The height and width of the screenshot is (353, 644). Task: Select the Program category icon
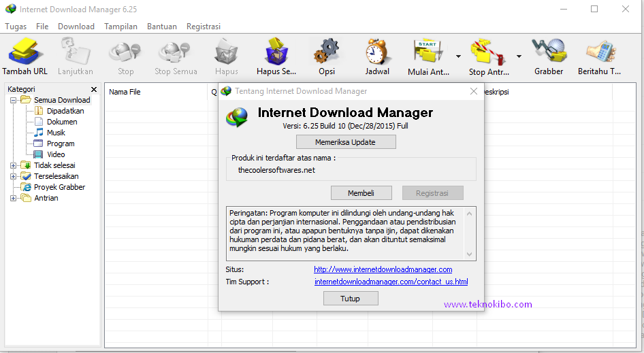[38, 144]
